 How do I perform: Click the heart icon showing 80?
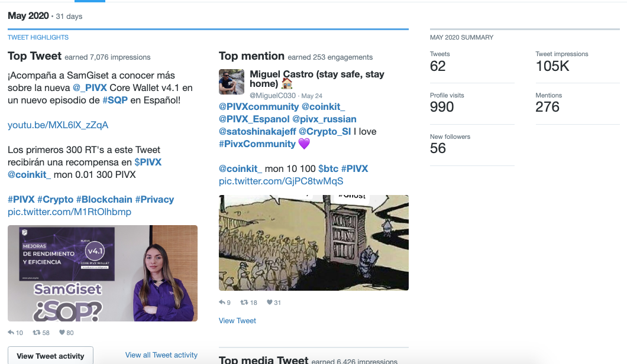62,332
